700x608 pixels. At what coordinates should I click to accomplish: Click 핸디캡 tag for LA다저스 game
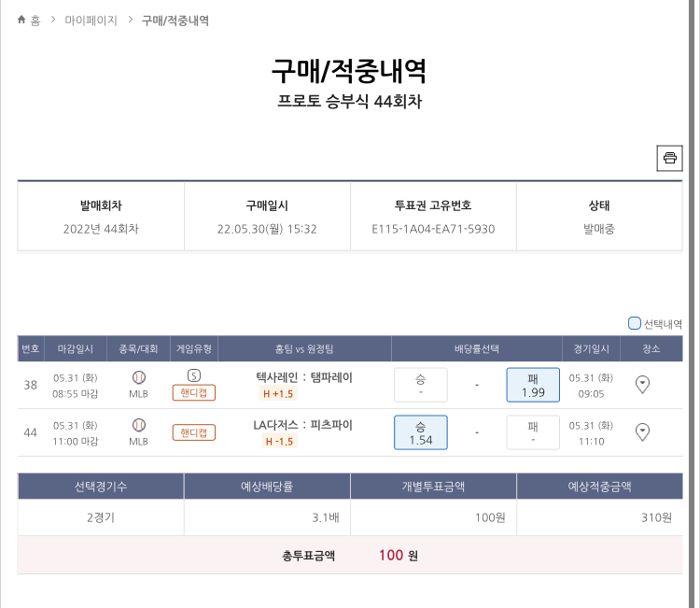pyautogui.click(x=194, y=432)
